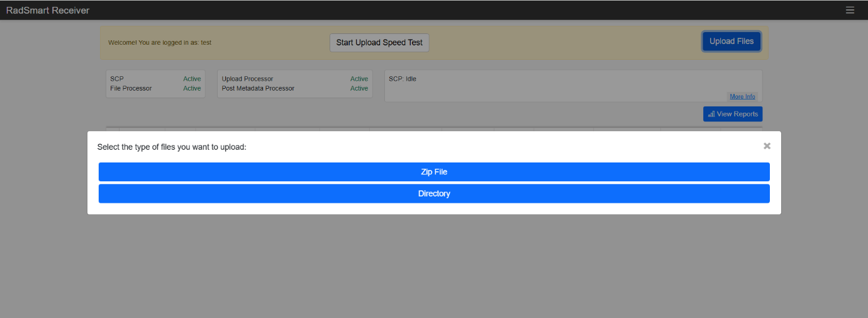The image size is (868, 318).
Task: Click Active status next to File Processor
Action: (x=192, y=88)
